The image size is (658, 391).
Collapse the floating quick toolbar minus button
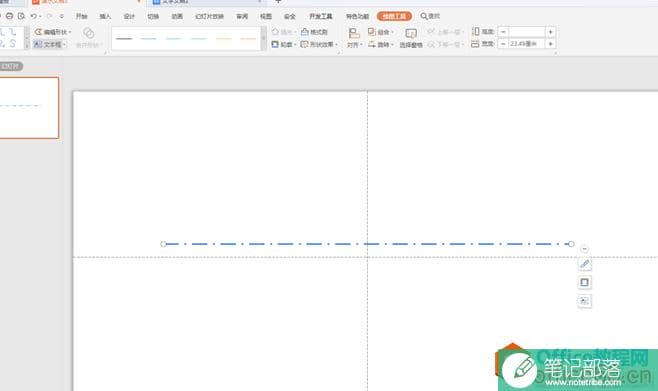585,249
